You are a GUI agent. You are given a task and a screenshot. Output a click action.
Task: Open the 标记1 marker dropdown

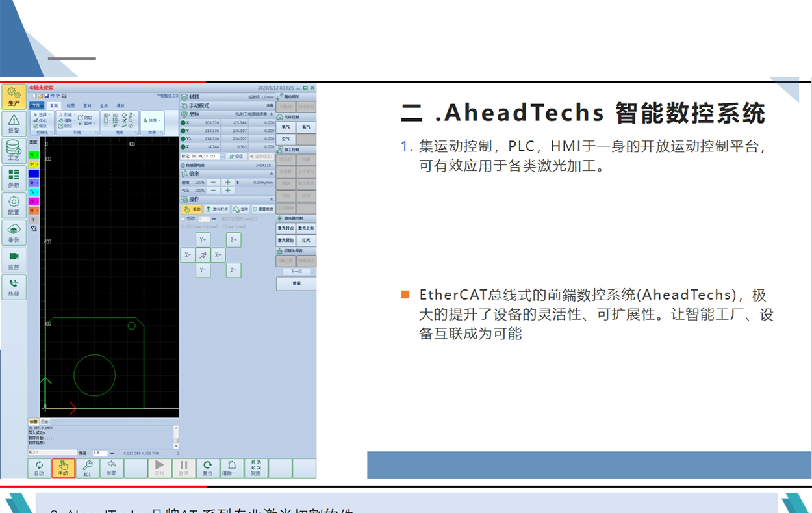tap(222, 157)
